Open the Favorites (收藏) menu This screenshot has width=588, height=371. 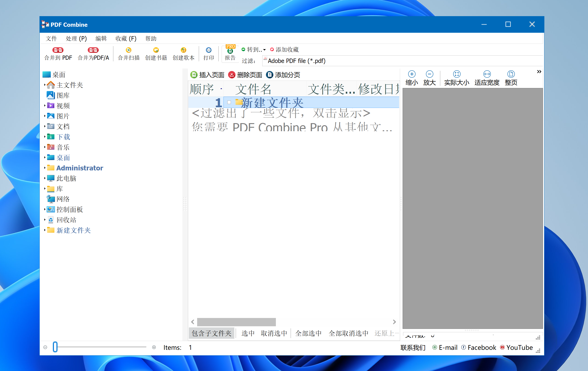pyautogui.click(x=126, y=39)
